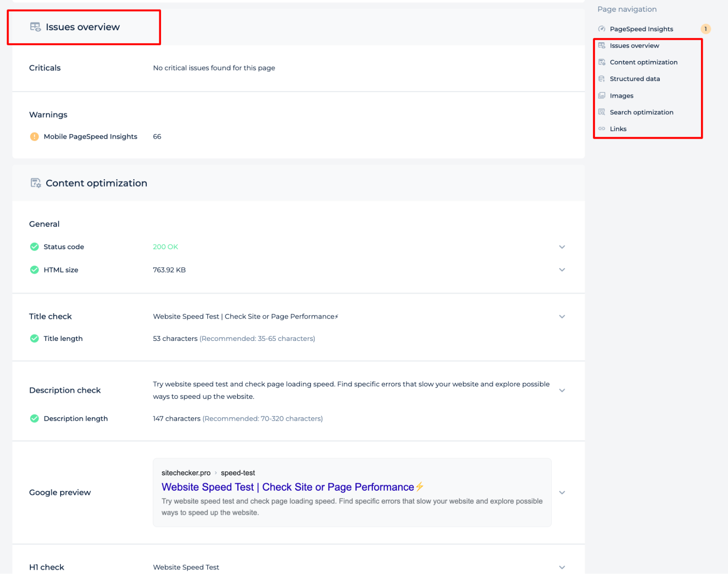Open Search optimization in page navigation

click(641, 112)
